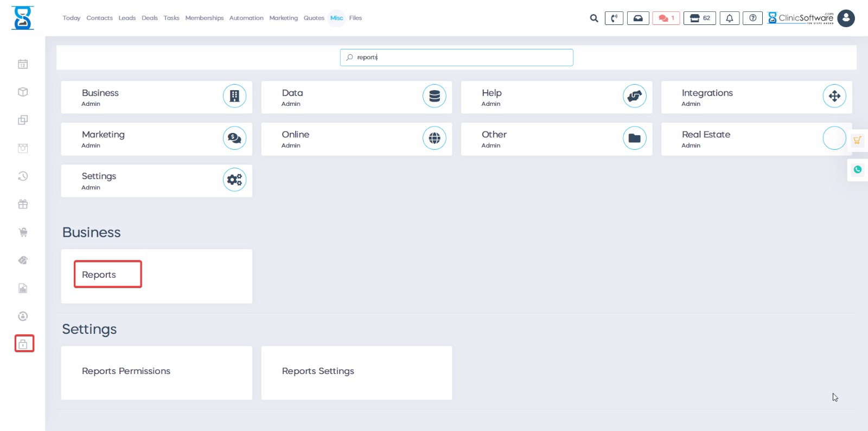Screen dimensions: 868x431
Task: Open the notifications bell
Action: click(x=729, y=18)
